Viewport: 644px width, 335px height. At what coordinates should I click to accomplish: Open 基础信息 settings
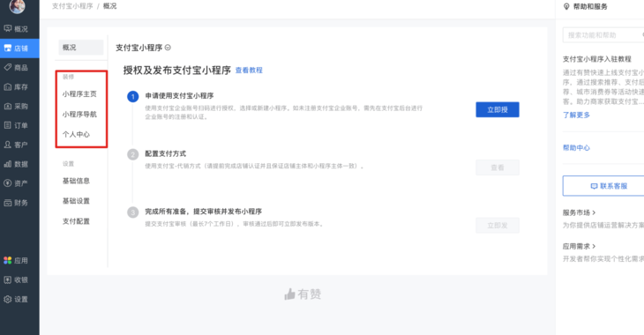76,180
